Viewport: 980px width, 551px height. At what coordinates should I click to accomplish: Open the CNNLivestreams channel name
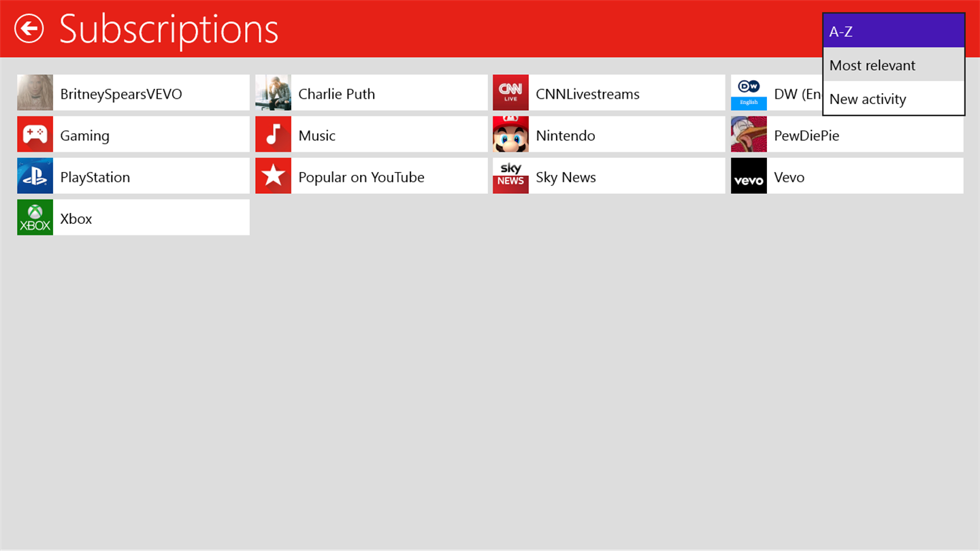[587, 94]
